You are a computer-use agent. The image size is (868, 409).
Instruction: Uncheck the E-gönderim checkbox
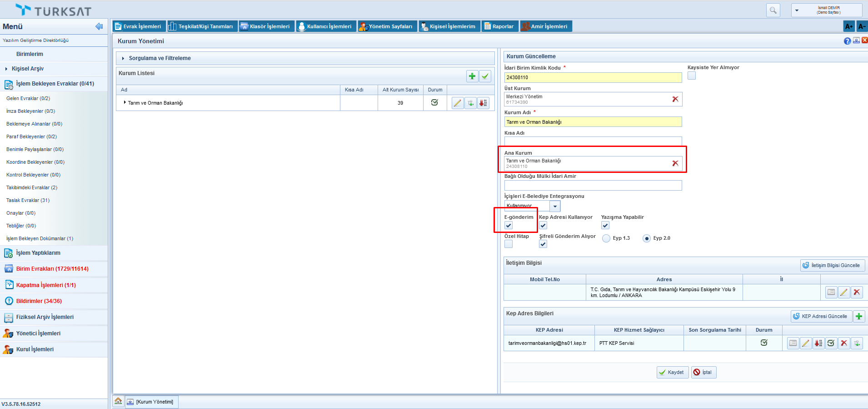509,225
